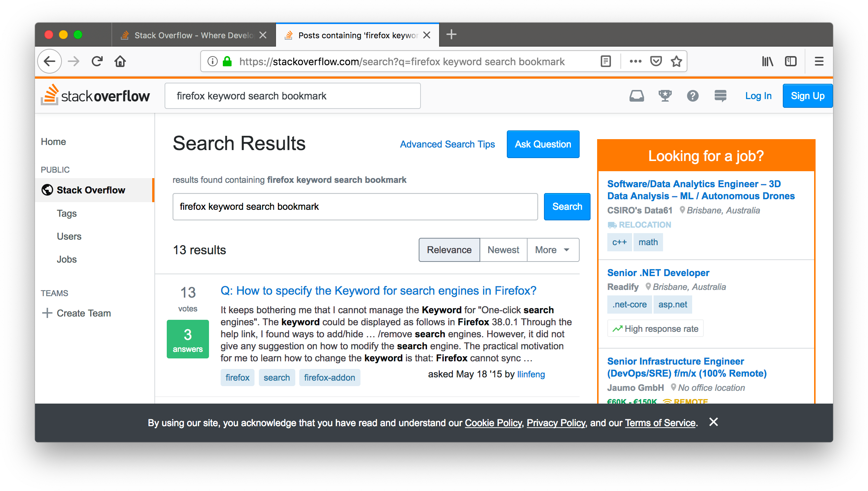Open Senior .NET Developer job listing
868x491 pixels.
click(x=658, y=273)
